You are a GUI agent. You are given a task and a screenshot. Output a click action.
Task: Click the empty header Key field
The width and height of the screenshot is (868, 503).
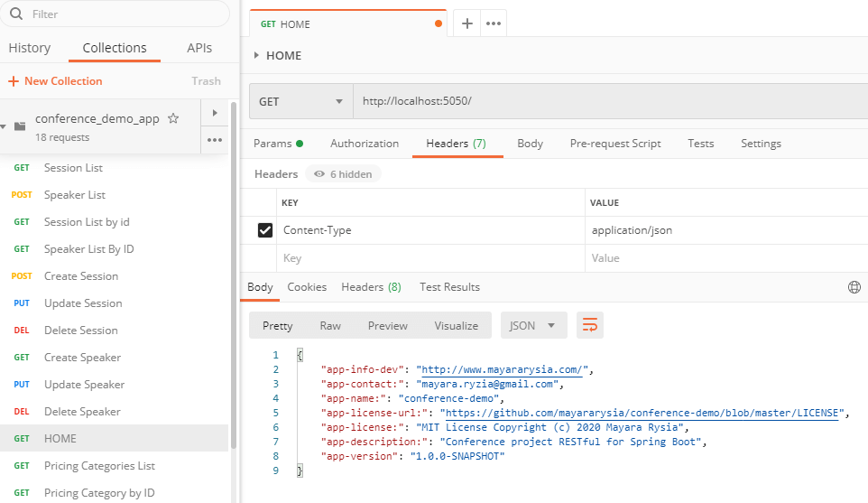(430, 258)
